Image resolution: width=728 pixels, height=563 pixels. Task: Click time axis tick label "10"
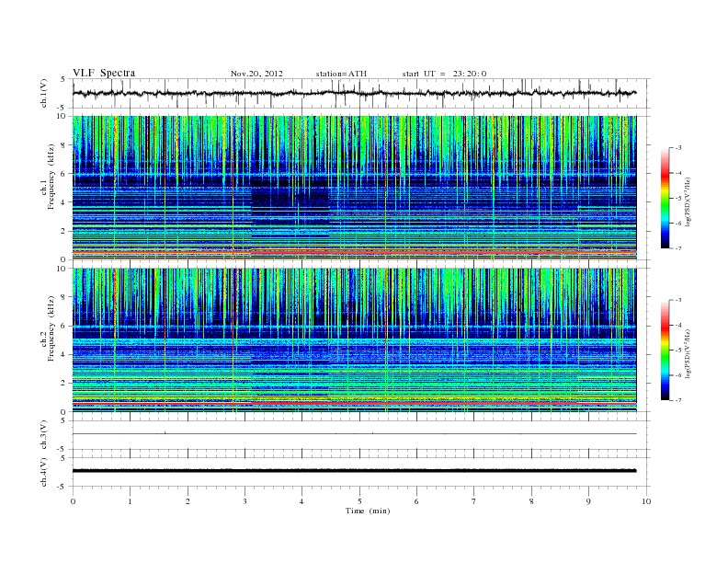(x=646, y=501)
